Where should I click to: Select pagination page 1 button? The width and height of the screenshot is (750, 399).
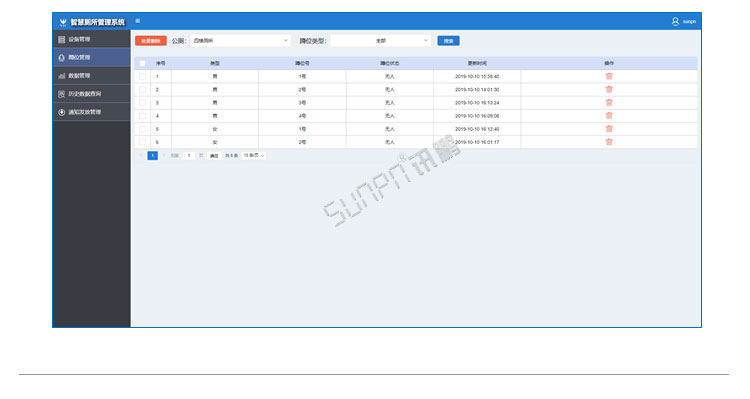(153, 155)
